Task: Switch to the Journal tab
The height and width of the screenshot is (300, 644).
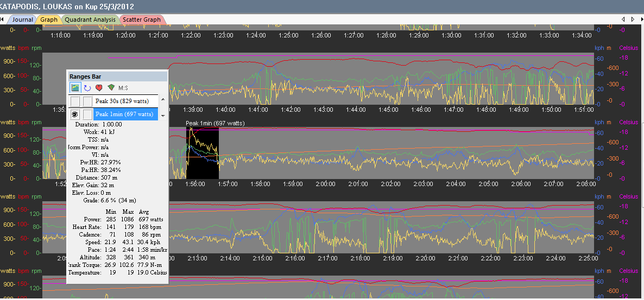Action: [x=22, y=20]
